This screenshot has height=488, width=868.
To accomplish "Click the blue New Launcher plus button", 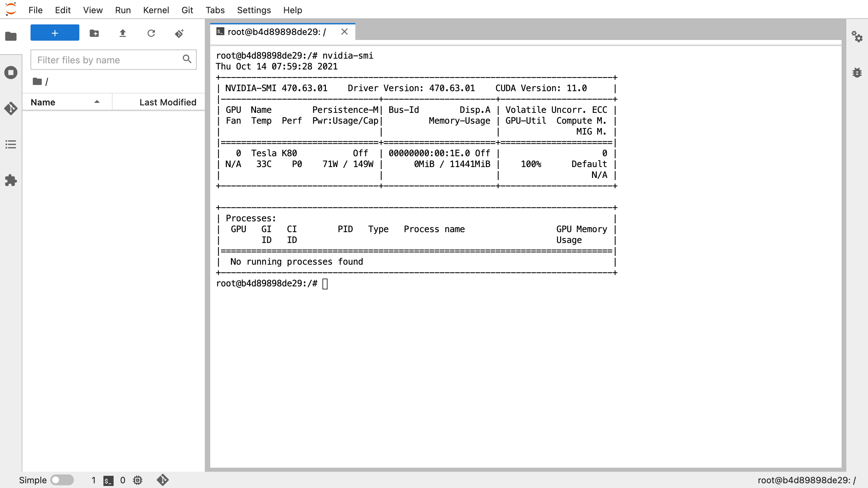I will tap(55, 33).
